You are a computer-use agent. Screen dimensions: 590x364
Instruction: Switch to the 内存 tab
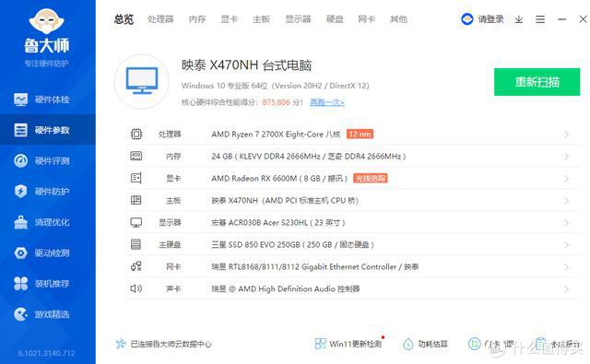pyautogui.click(x=197, y=19)
